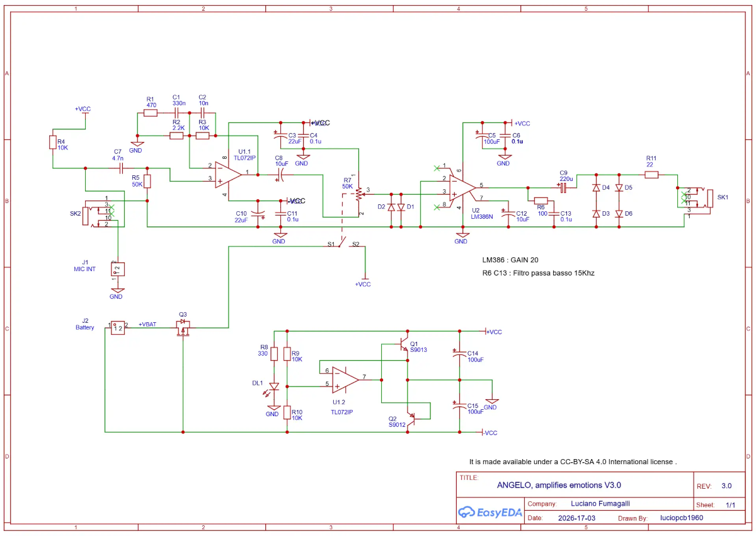The width and height of the screenshot is (756, 536).
Task: Click resistor R1 470 symbol
Action: 151,113
